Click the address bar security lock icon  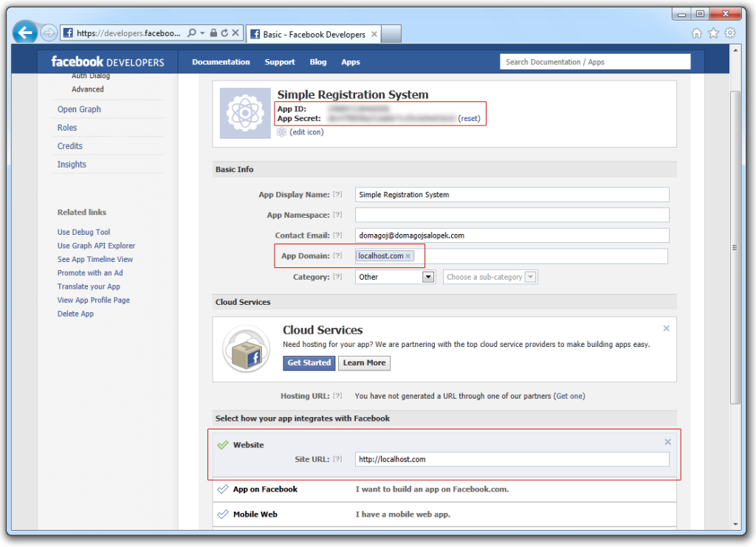click(213, 32)
